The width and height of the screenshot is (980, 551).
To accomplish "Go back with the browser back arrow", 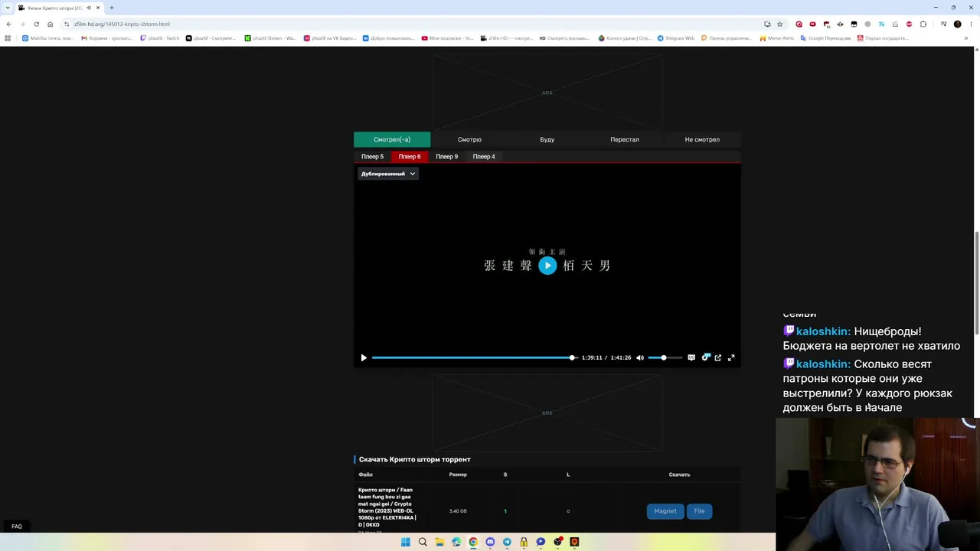I will [8, 24].
